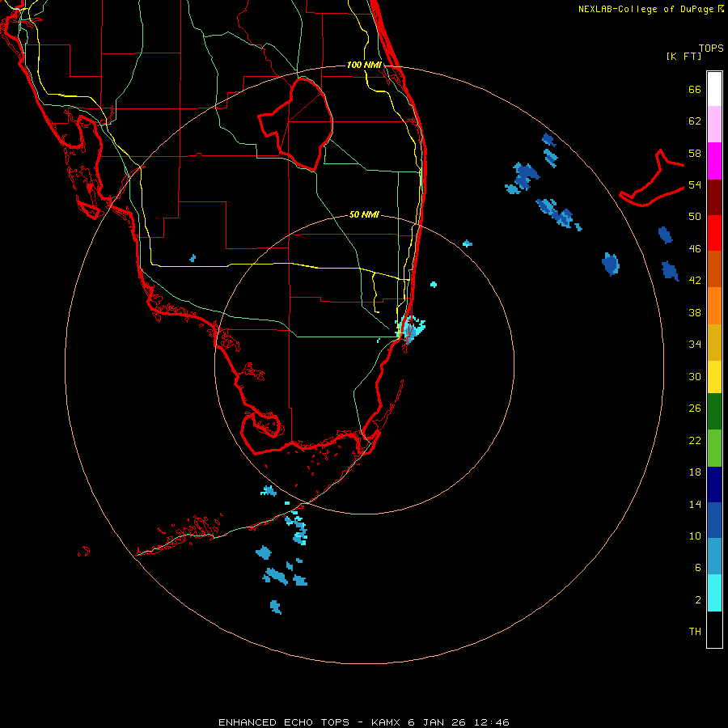Click the [K FT] units label
This screenshot has width=728, height=728.
684,57
